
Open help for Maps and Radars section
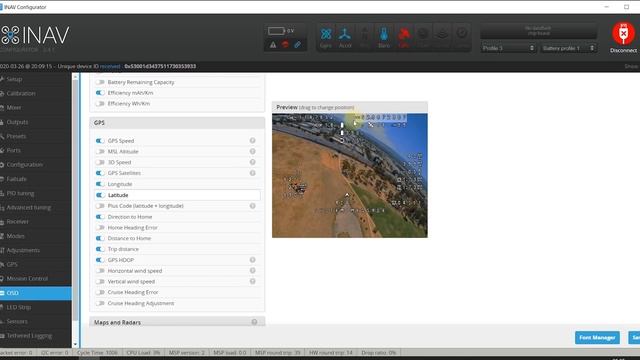[x=254, y=322]
